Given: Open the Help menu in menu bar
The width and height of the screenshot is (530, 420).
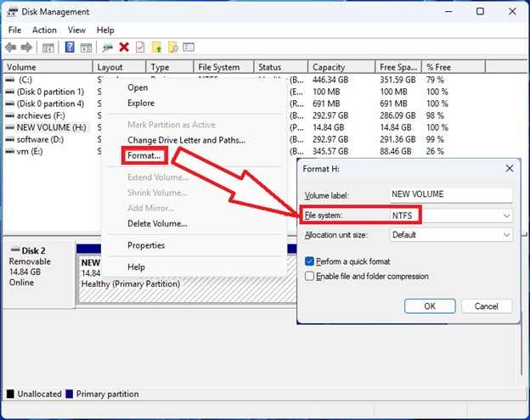Looking at the screenshot, I should tap(105, 30).
